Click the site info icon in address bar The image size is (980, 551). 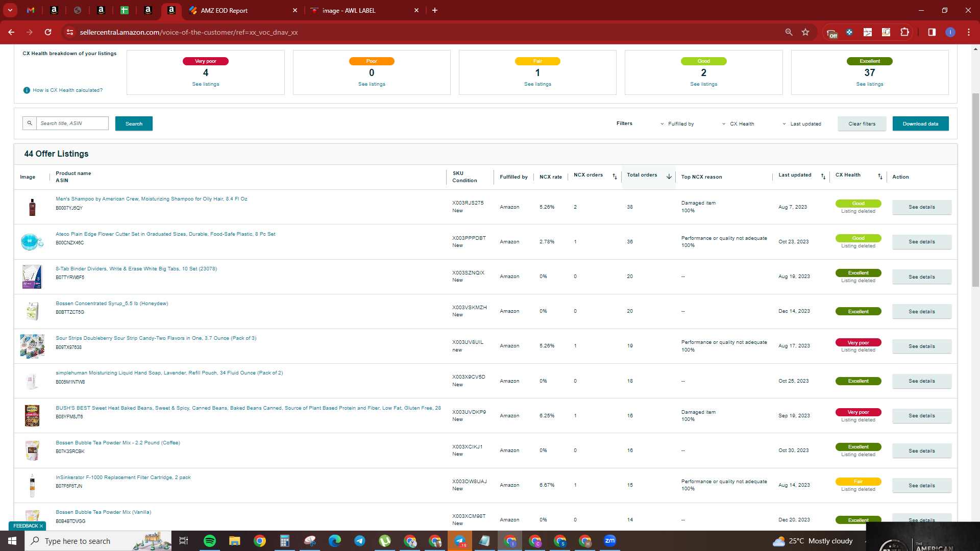tap(70, 32)
